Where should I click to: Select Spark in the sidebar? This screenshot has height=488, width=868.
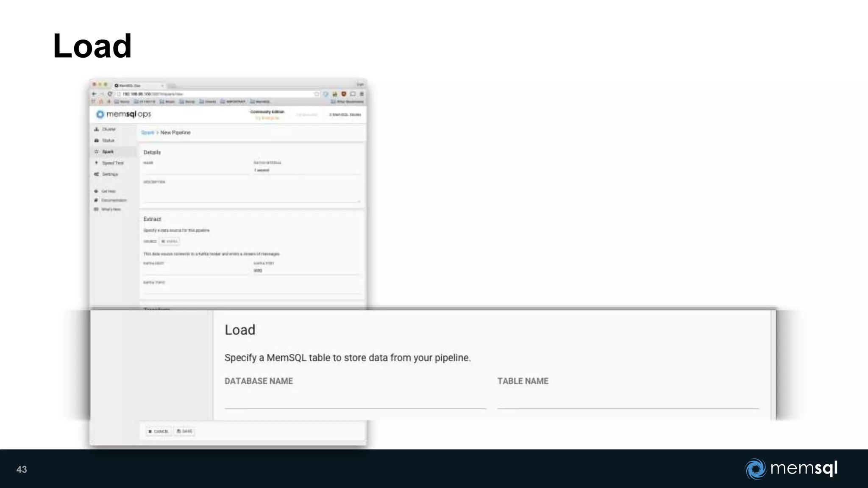click(x=108, y=152)
